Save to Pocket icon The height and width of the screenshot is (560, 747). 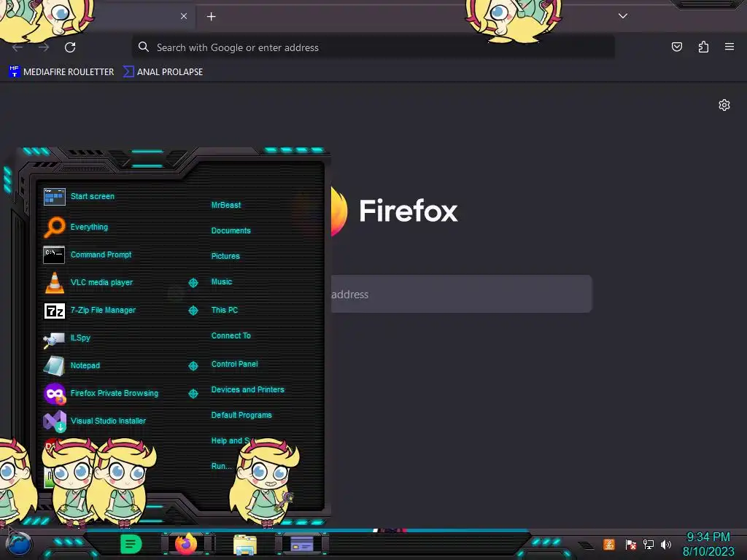676,47
